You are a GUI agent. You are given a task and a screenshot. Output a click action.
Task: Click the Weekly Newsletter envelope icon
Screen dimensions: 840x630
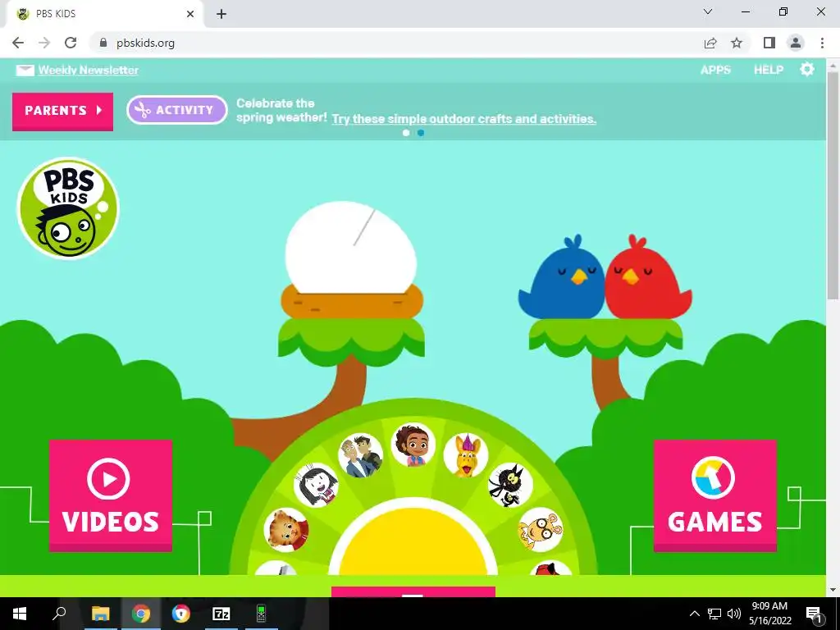pos(25,71)
